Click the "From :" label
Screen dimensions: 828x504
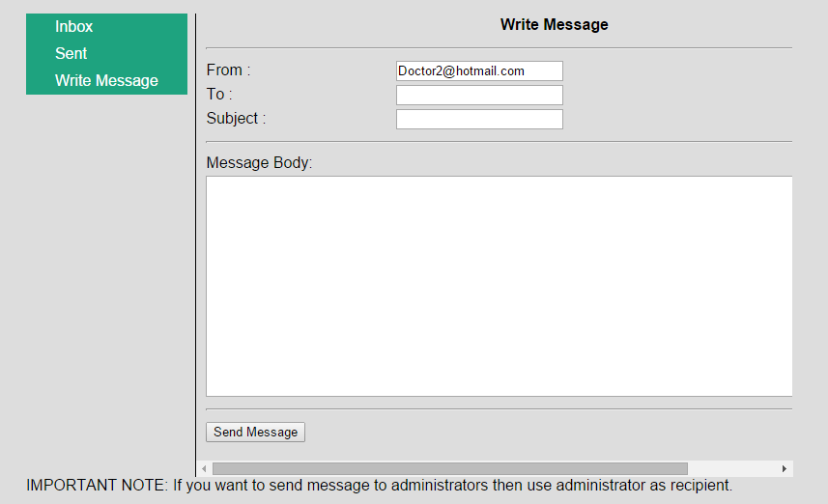tap(228, 70)
